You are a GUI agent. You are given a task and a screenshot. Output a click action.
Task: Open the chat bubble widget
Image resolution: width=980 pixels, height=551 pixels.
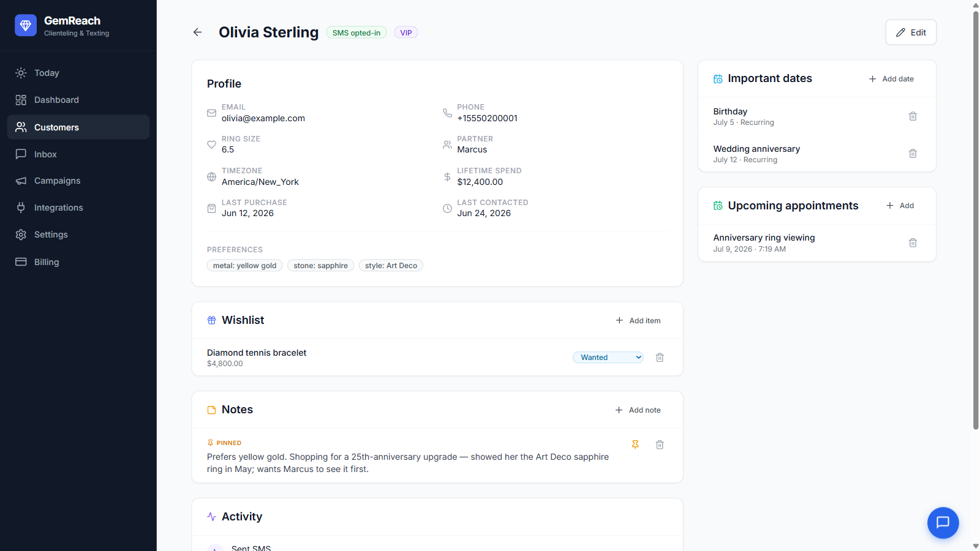[943, 523]
